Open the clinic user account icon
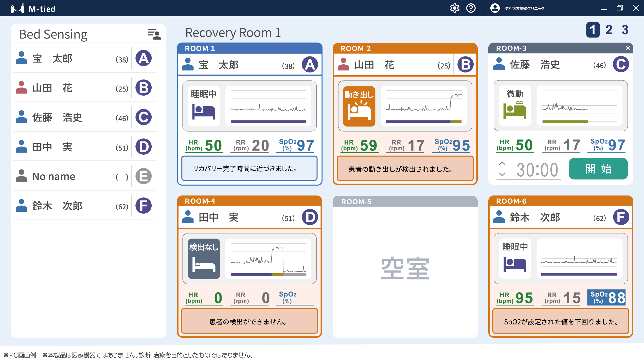Image resolution: width=644 pixels, height=363 pixels. [495, 8]
